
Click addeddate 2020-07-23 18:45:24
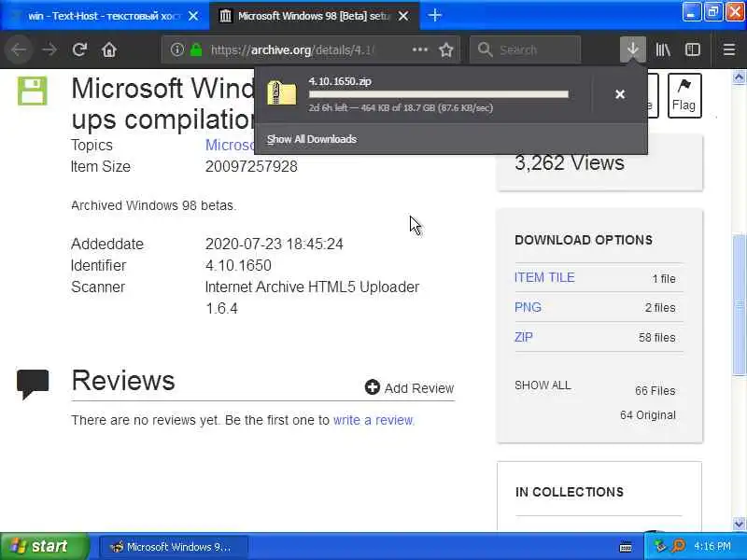point(275,244)
